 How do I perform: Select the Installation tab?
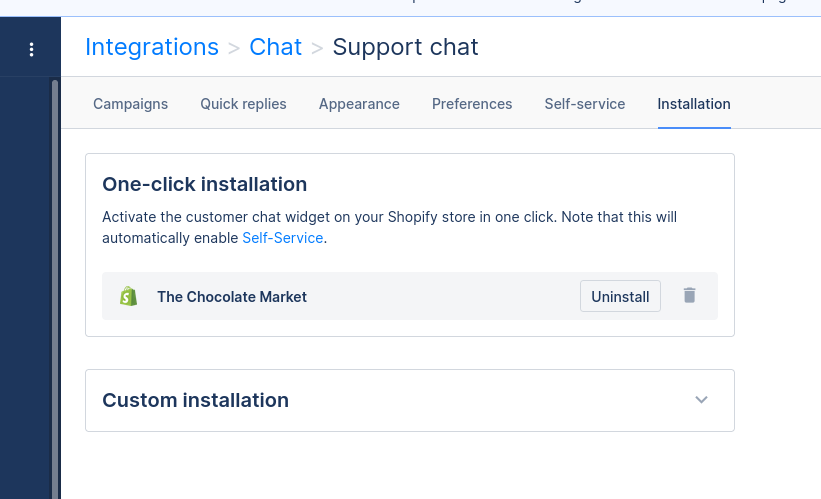(x=694, y=104)
